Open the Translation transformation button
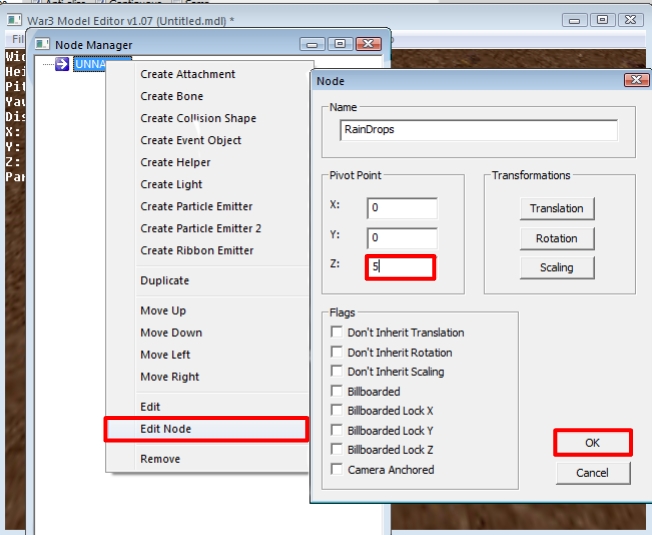The height and width of the screenshot is (535, 652). coord(557,208)
